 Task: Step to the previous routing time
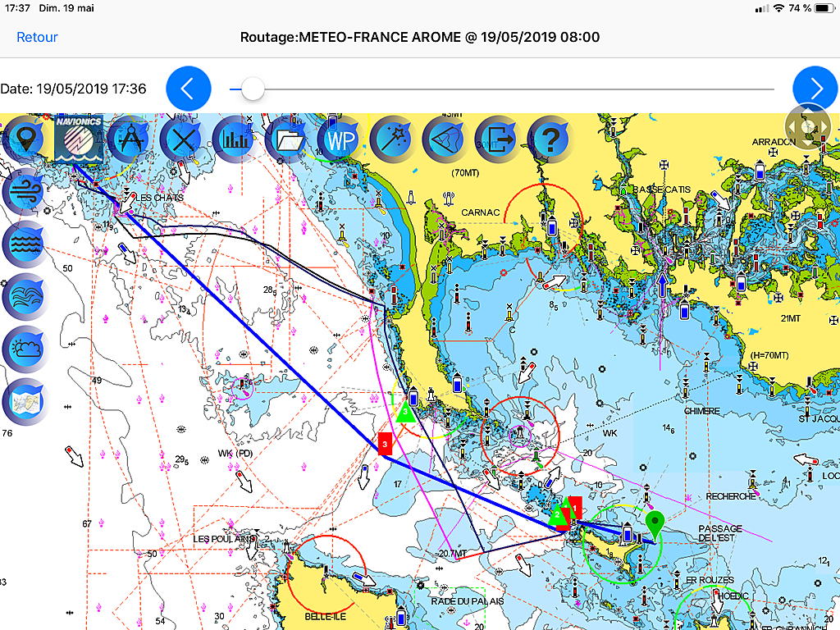pos(189,89)
